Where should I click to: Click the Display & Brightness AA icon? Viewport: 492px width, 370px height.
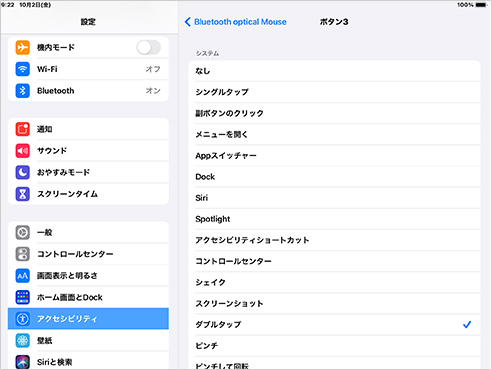23,276
